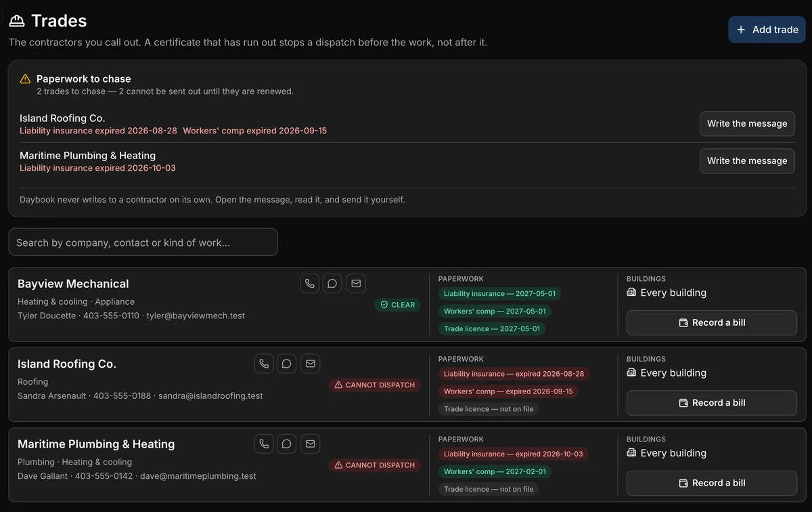
Task: Click Bayview's Trade licence — 2027-05-01 tag
Action: (x=492, y=329)
